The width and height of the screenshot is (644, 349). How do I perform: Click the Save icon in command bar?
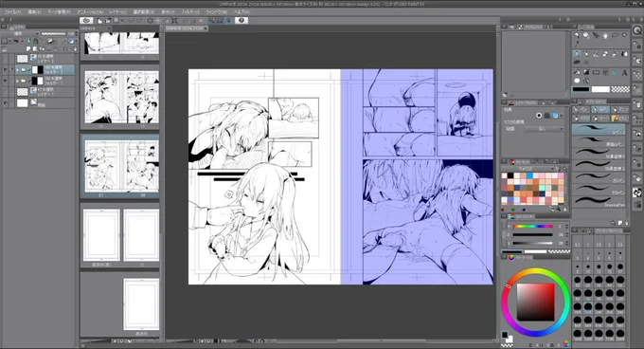point(116,21)
